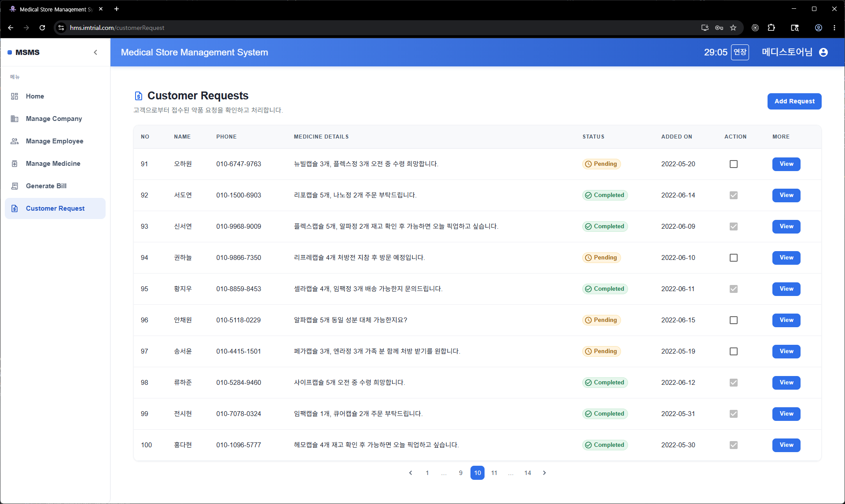The width and height of the screenshot is (845, 504).
Task: Tick the checkbox for request 96
Action: (x=734, y=320)
